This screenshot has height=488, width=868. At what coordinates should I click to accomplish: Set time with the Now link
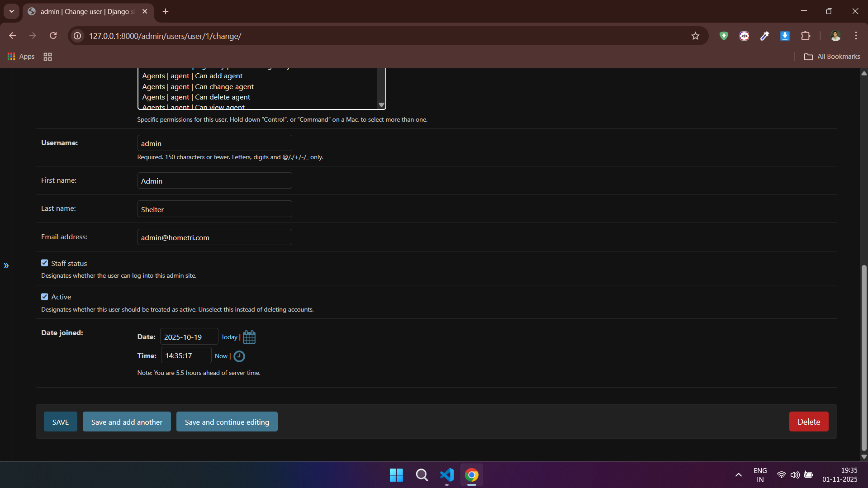coord(221,356)
